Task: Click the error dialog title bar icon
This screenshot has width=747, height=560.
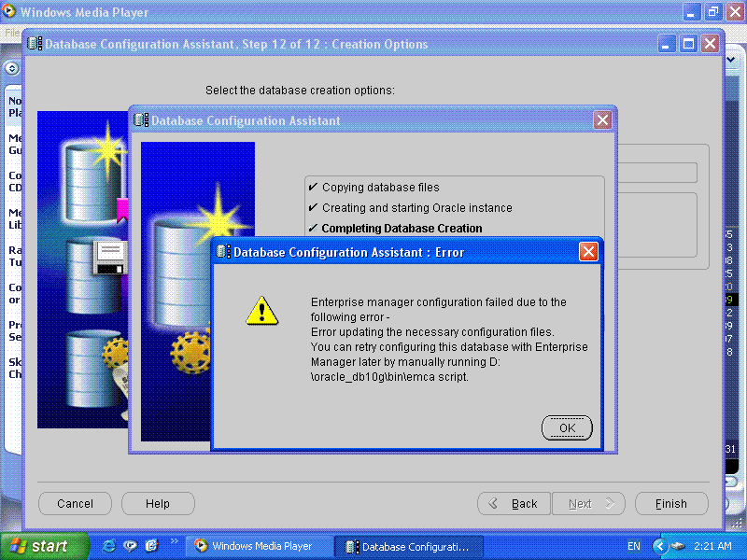Action: coord(222,252)
